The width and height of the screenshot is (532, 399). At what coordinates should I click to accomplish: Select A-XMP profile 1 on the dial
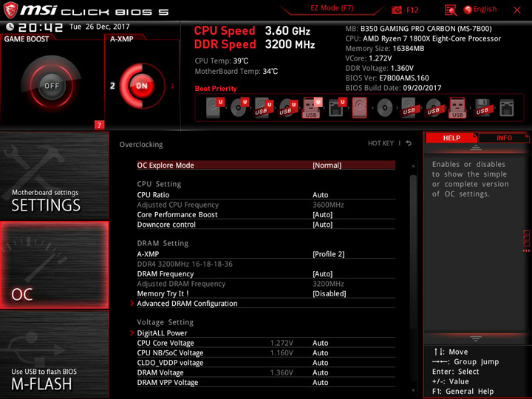coord(172,86)
